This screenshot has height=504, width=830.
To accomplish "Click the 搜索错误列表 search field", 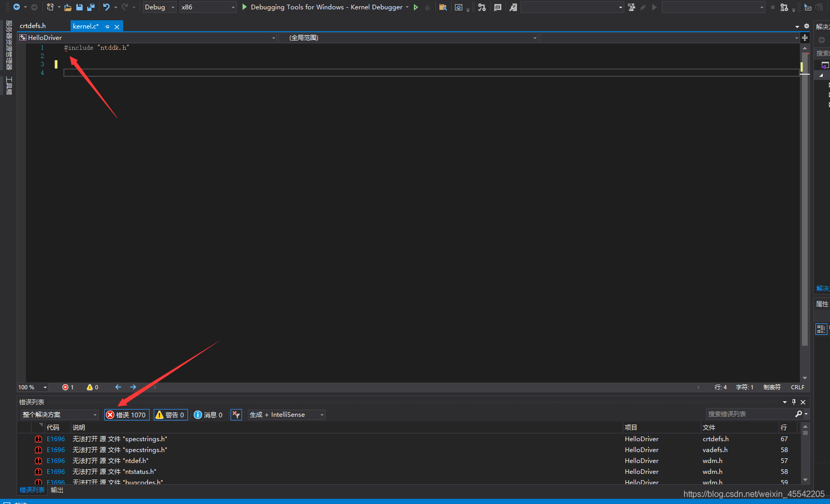I will 749,414.
